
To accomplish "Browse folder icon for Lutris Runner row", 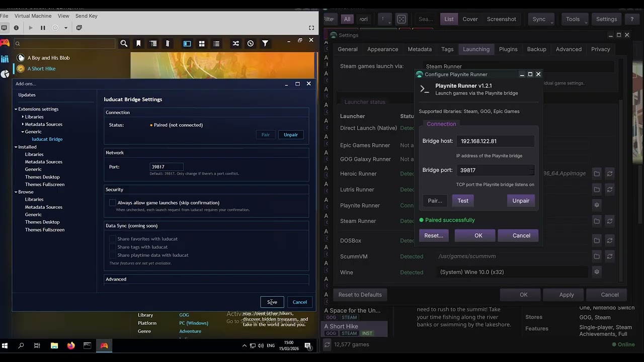I will (597, 190).
